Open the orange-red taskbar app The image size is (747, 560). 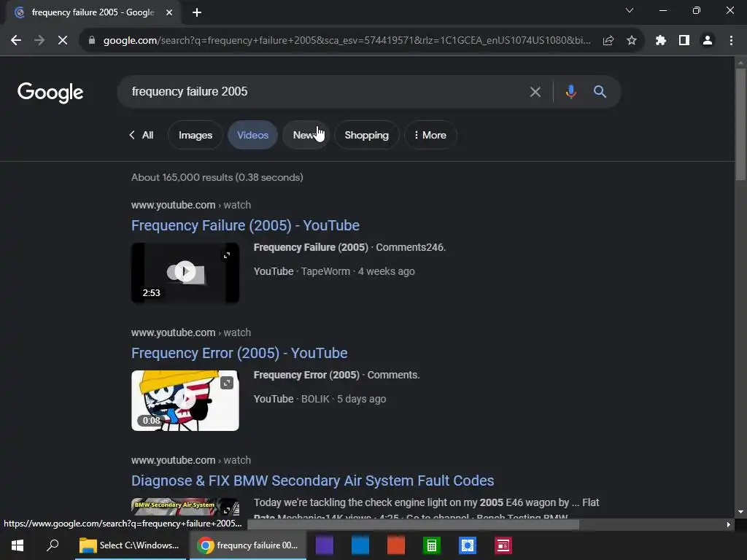click(396, 545)
